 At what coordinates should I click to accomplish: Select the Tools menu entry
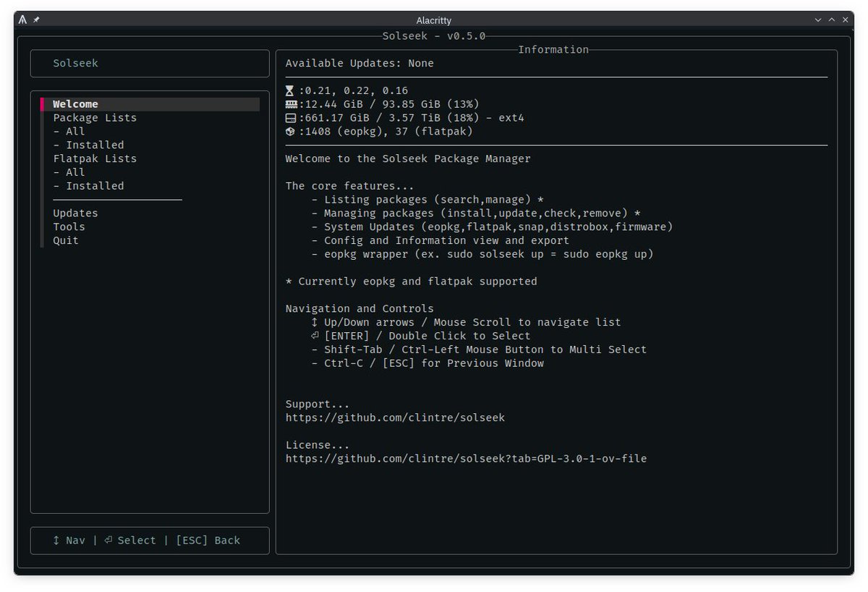pos(70,227)
